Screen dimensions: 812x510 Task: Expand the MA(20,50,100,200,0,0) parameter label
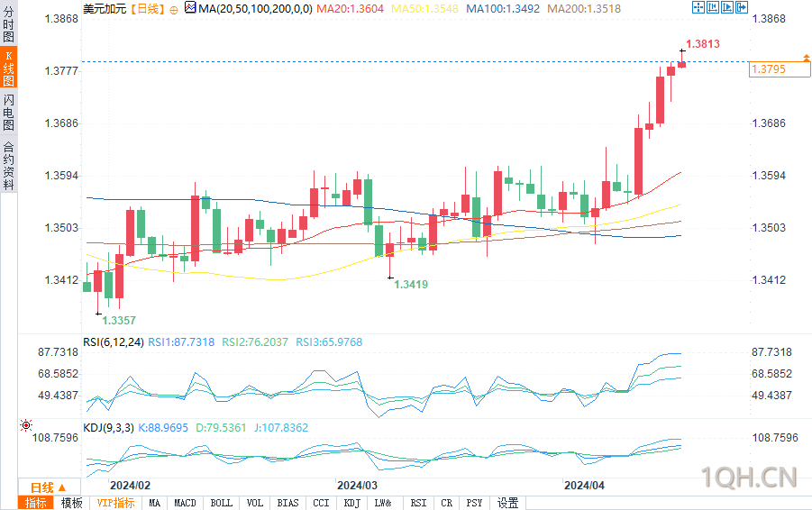coord(255,9)
